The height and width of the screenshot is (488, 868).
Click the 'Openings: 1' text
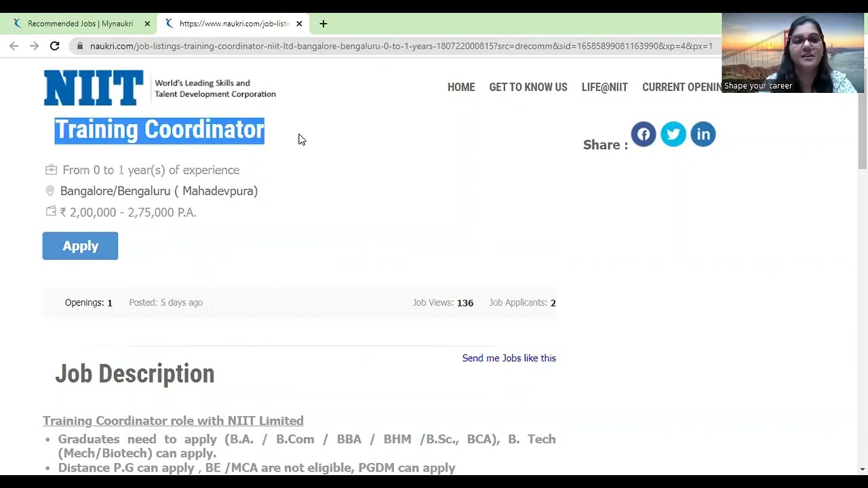pyautogui.click(x=89, y=303)
